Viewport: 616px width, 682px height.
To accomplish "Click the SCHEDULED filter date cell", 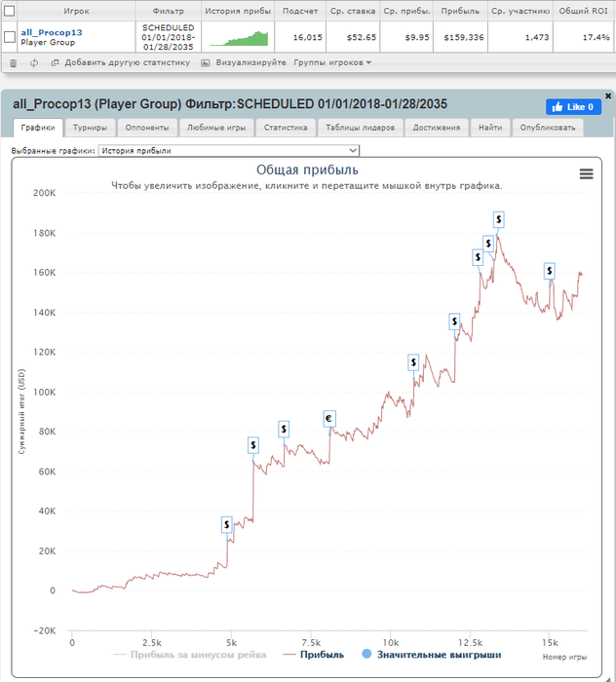I will pos(169,37).
